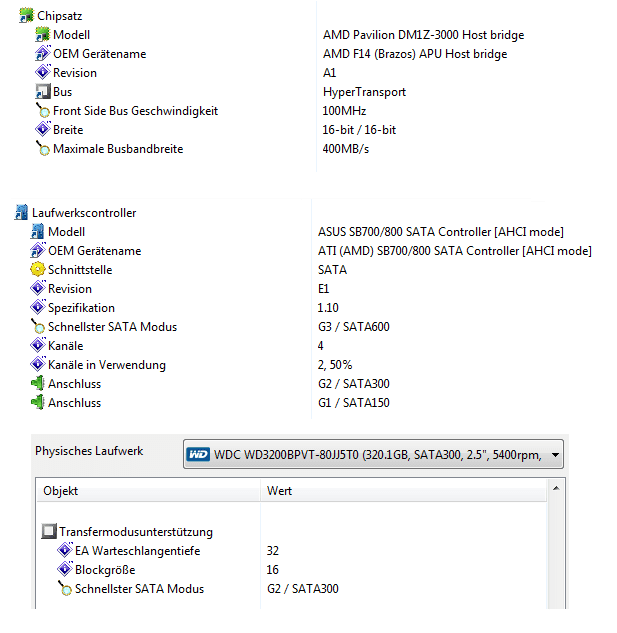Click the AMD Pavilion DM1Z-3000 Host bridge value
This screenshot has width=617, height=633.
tap(423, 35)
